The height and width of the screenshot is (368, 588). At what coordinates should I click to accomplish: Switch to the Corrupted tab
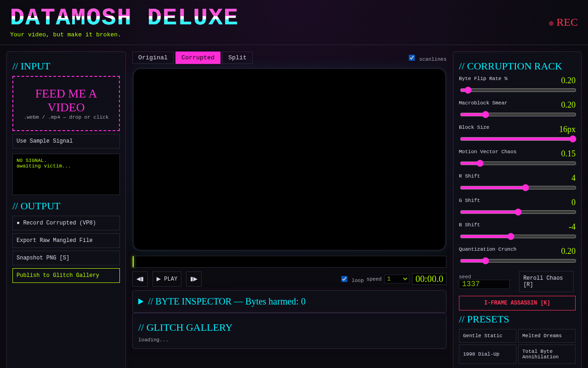click(x=198, y=57)
